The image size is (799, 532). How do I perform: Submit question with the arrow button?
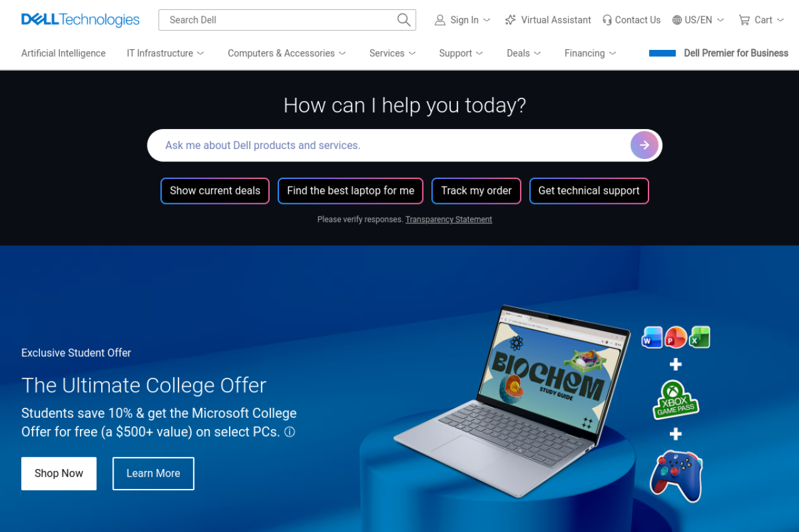pyautogui.click(x=644, y=145)
